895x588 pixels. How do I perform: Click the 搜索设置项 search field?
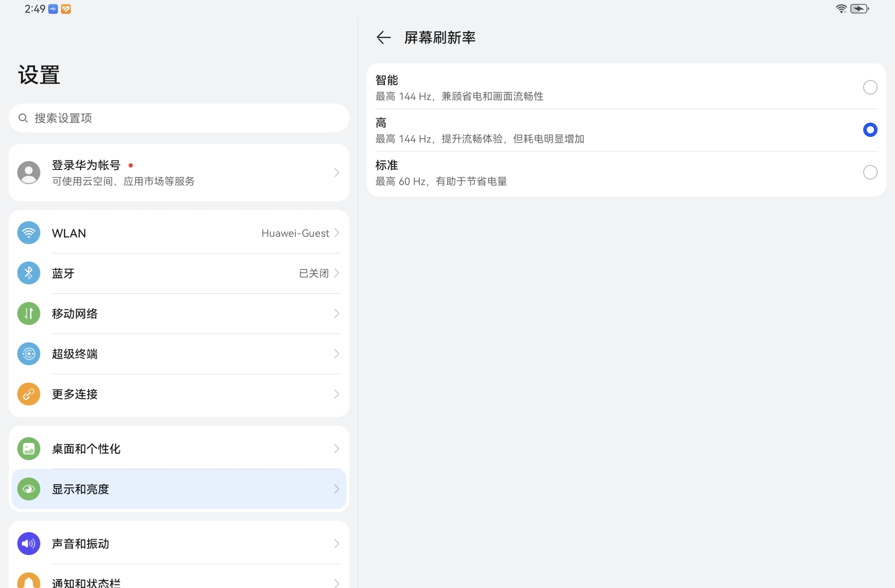point(179,118)
